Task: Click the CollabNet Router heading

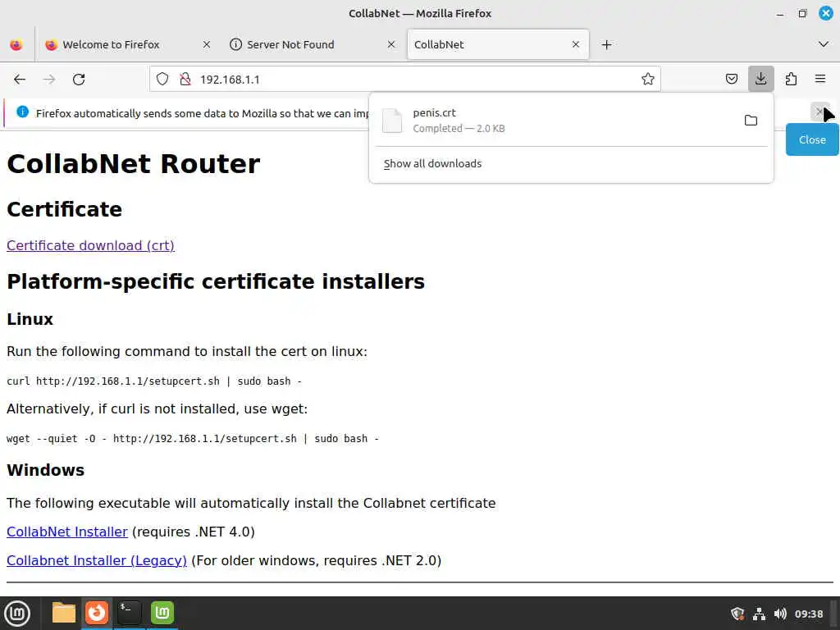Action: click(134, 164)
